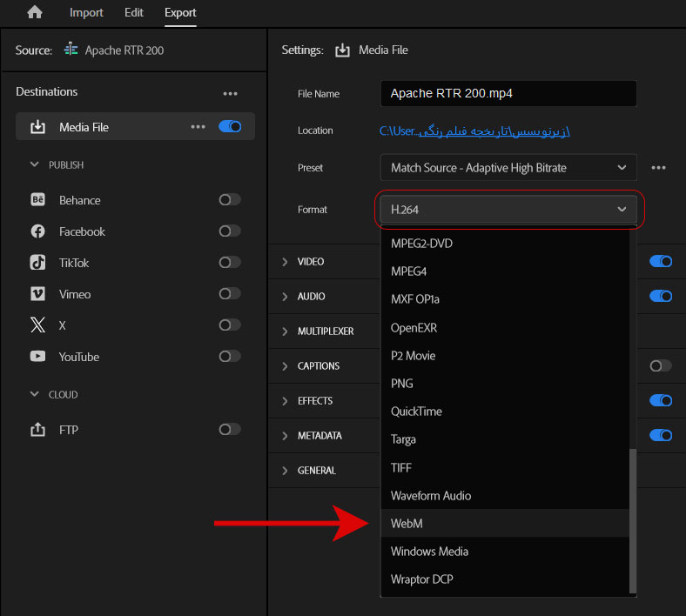Expand the Multiplexer section
Viewport: 686px width, 616px height.
(285, 331)
